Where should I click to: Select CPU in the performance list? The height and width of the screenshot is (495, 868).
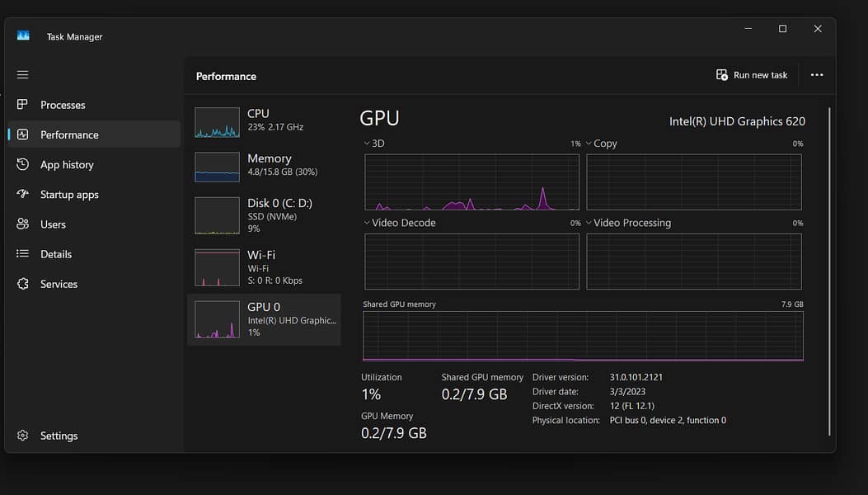(264, 120)
